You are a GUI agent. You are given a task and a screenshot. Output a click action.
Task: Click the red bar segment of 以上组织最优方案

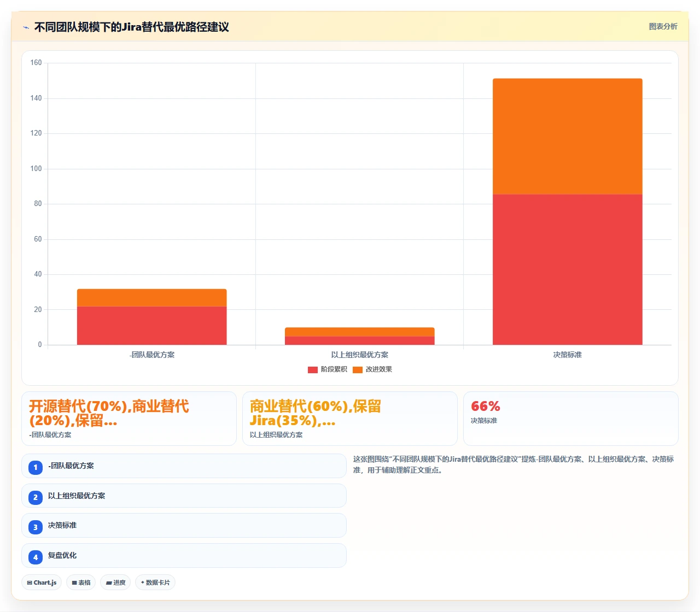pos(360,340)
